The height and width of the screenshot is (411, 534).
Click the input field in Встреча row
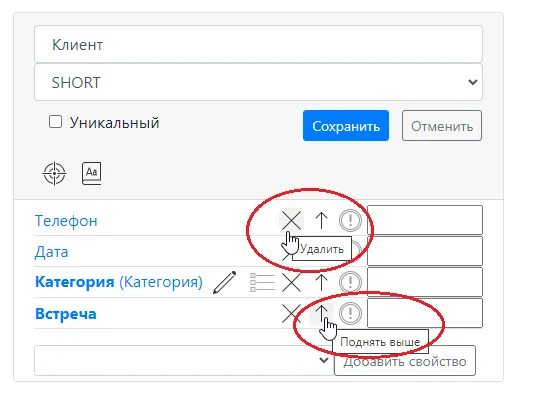(425, 313)
